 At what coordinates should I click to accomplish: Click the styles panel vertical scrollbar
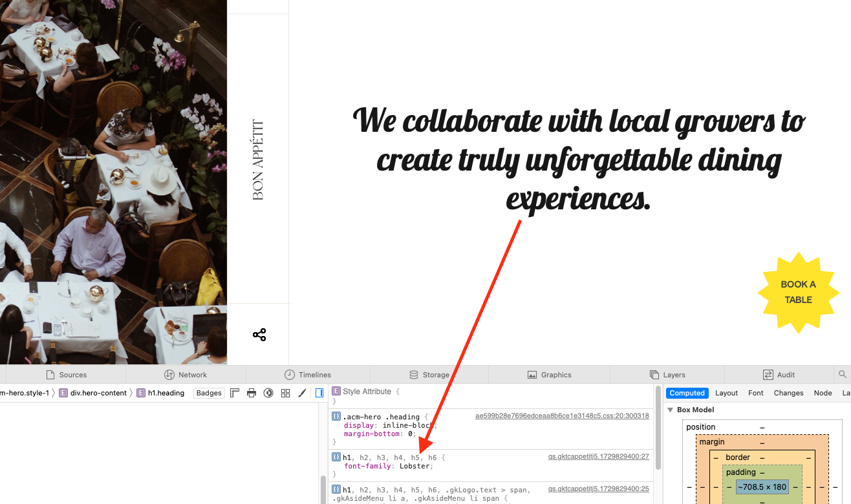[658, 428]
